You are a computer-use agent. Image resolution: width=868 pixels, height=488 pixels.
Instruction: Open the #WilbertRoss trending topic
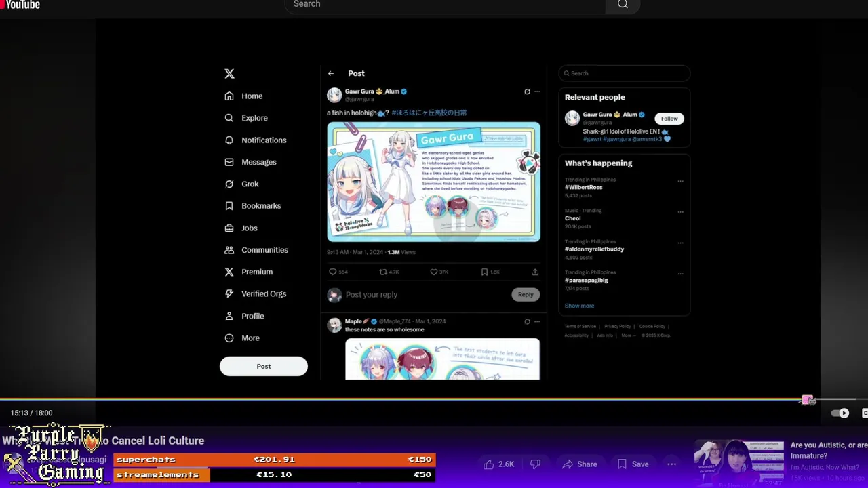tap(584, 187)
